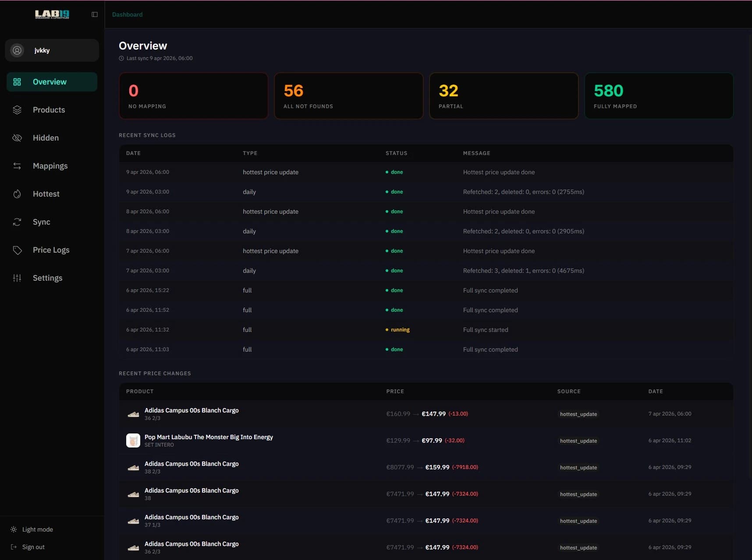Screen dimensions: 752x560
Task: Switch to Light mode
Action: (37, 529)
